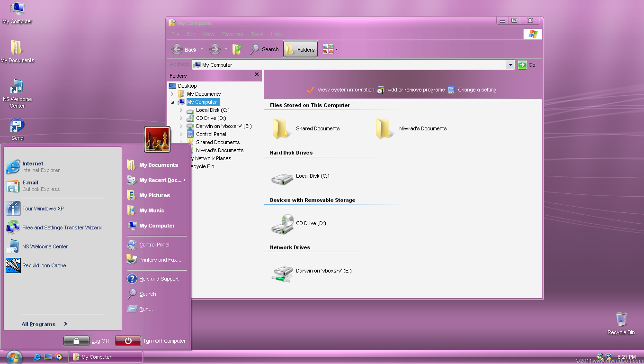Click the Start orb button
The width and height of the screenshot is (644, 364).
click(14, 357)
